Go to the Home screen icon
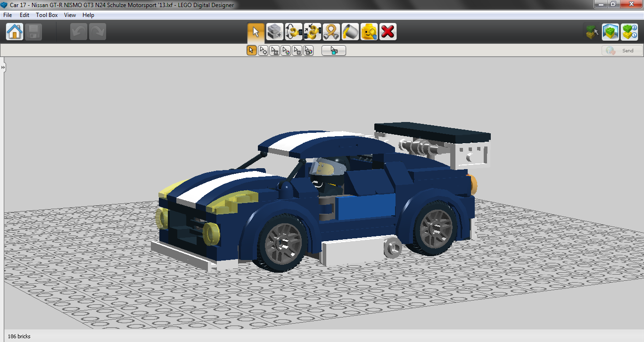The width and height of the screenshot is (644, 342). 15,32
